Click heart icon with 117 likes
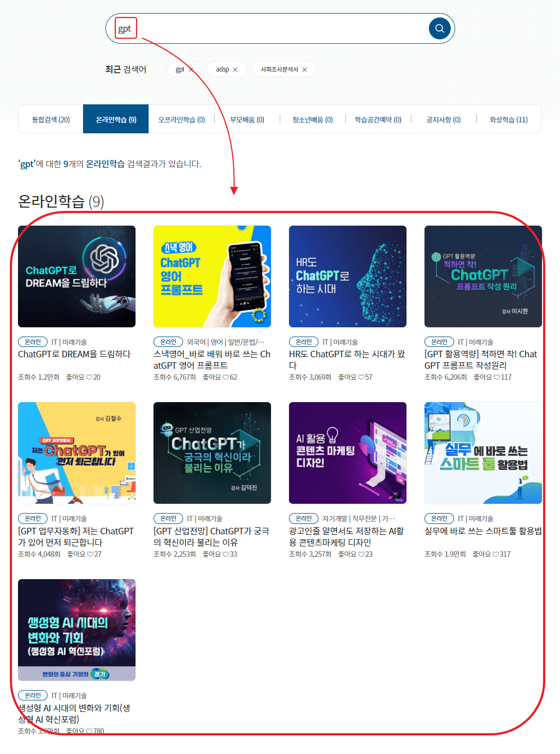 (x=497, y=377)
